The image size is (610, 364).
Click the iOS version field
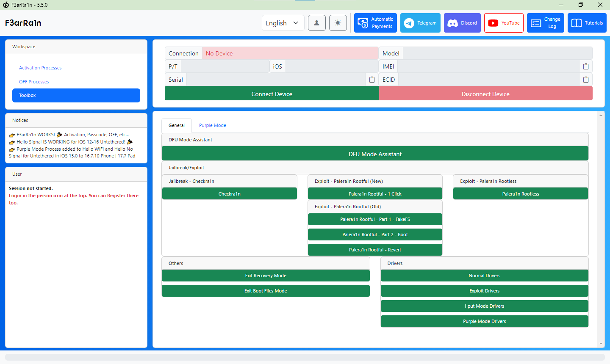point(332,66)
